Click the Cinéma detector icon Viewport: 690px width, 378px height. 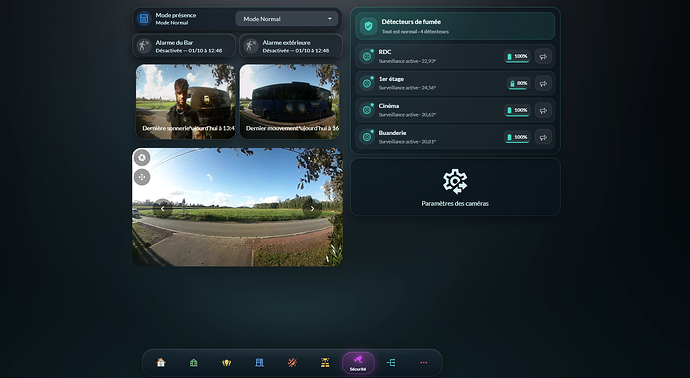(367, 110)
